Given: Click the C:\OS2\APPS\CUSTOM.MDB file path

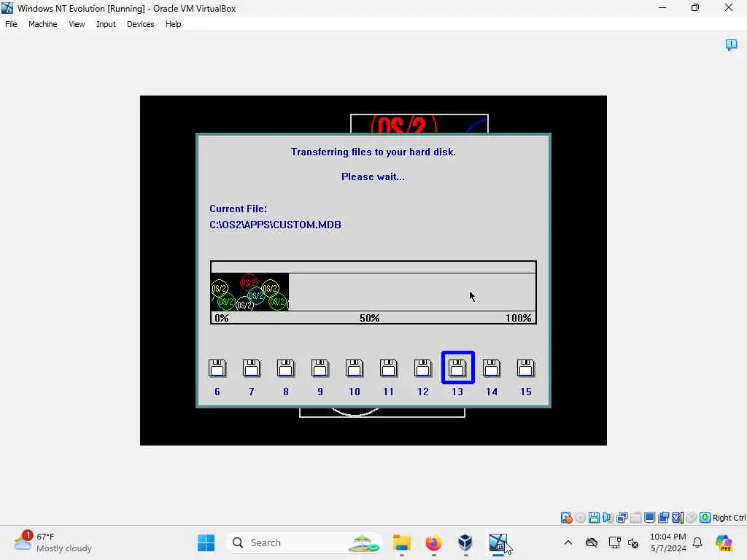Looking at the screenshot, I should coord(275,225).
